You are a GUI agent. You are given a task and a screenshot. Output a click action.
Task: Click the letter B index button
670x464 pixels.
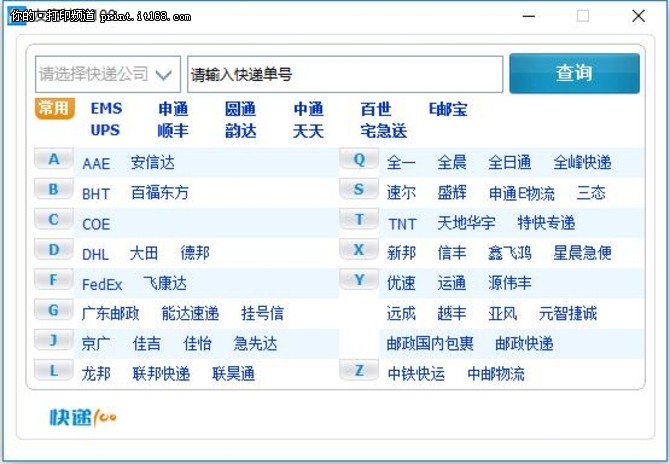click(53, 189)
